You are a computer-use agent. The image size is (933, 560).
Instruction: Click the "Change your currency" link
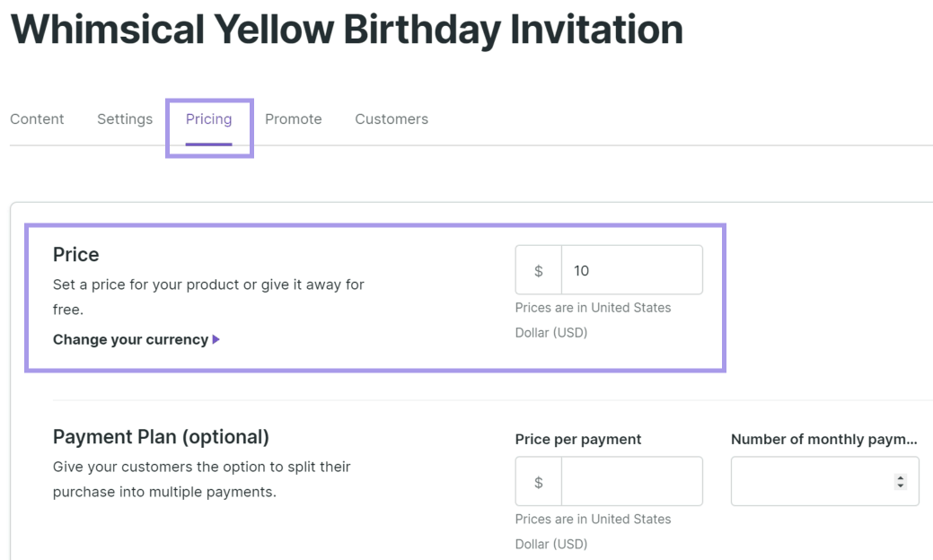(130, 339)
